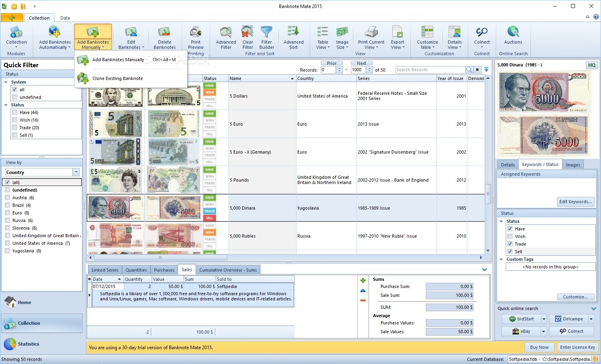This screenshot has height=364, width=601.
Task: Open Export View tool
Action: pyautogui.click(x=397, y=37)
